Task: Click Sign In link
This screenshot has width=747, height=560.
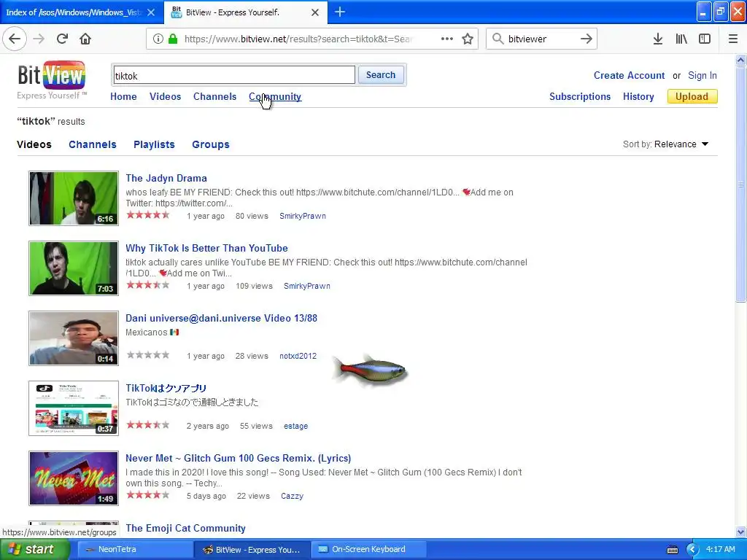Action: coord(703,75)
